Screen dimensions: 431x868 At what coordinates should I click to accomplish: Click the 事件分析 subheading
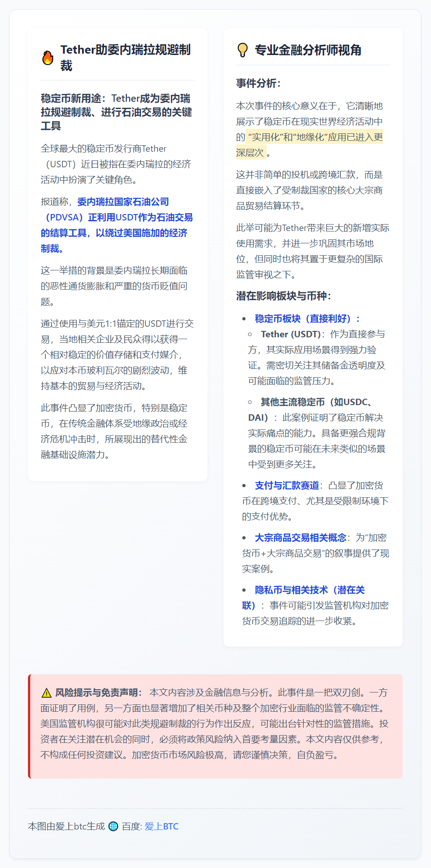pyautogui.click(x=258, y=83)
